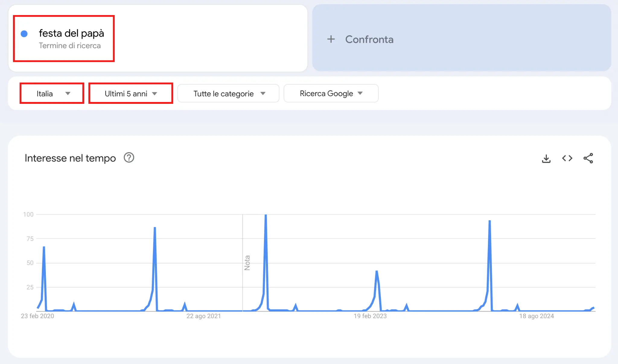The height and width of the screenshot is (364, 618).
Task: Click the blue dot beside festa del papà
Action: pos(24,34)
